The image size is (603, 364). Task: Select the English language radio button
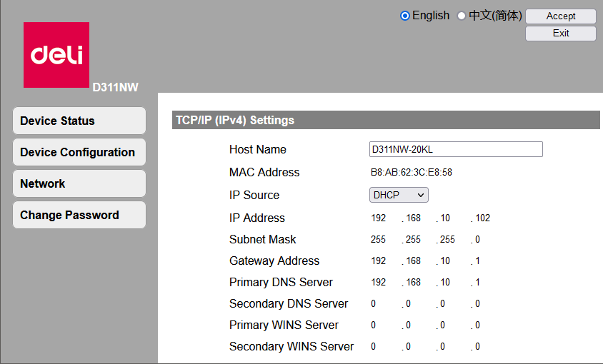tap(405, 16)
